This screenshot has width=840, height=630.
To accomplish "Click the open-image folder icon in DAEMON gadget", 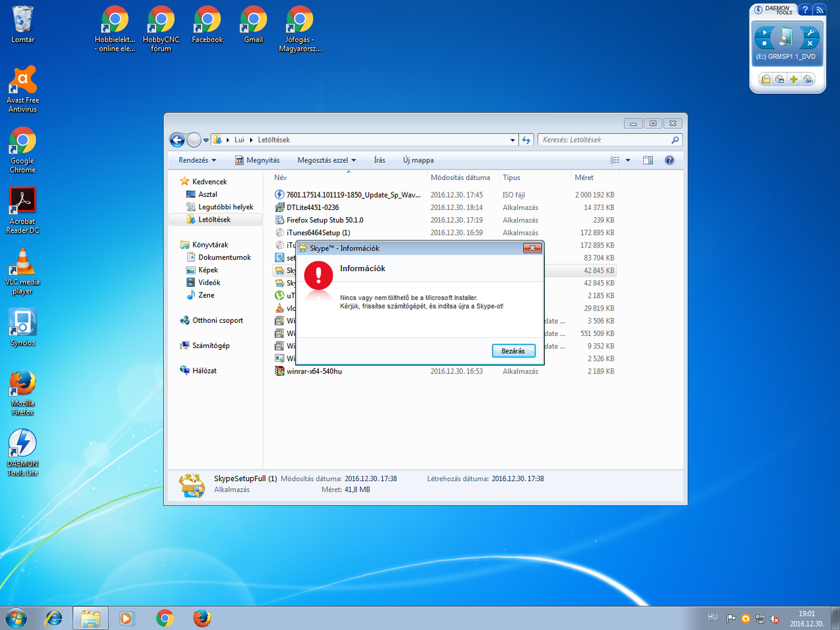I will [x=766, y=79].
